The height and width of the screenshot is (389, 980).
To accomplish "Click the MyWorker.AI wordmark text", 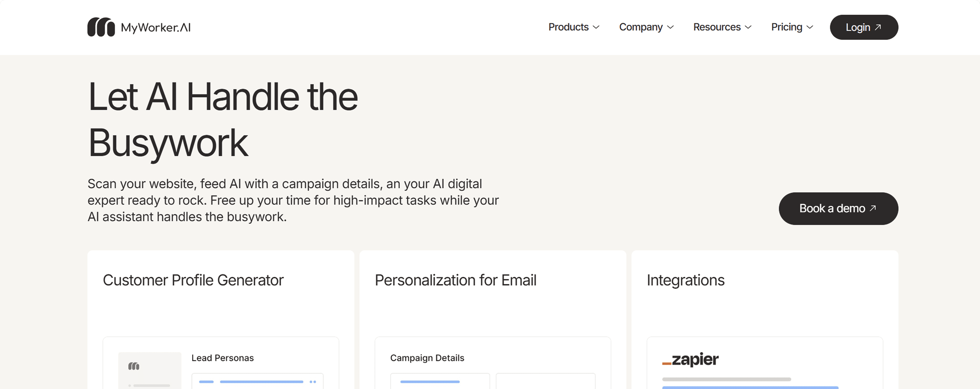I will 156,28.
